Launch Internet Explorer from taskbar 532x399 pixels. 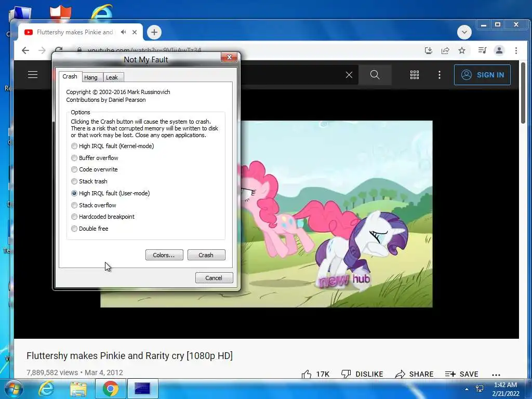(x=46, y=389)
